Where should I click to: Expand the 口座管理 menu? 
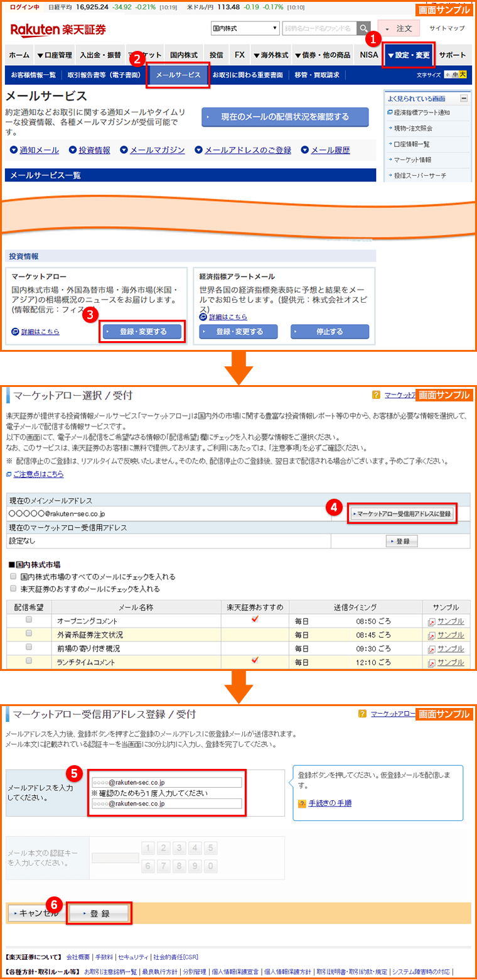[x=55, y=55]
